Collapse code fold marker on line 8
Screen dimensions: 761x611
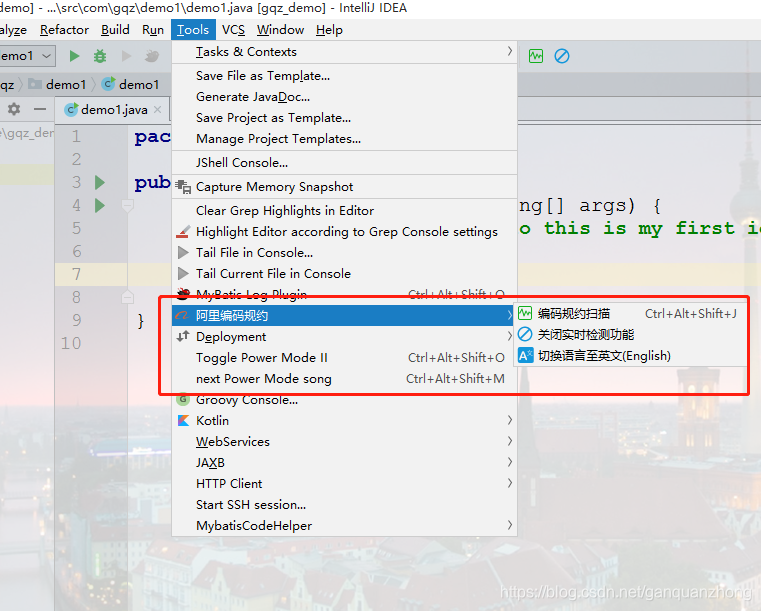tap(128, 297)
